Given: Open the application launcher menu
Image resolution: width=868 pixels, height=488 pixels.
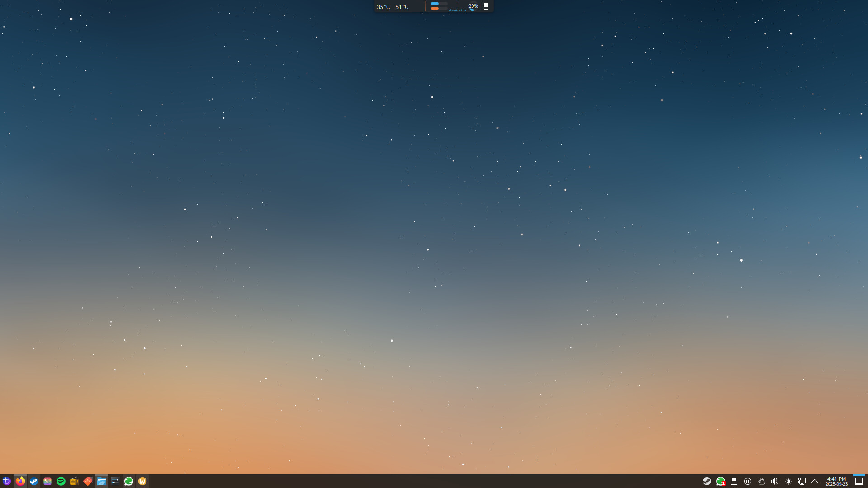Looking at the screenshot, I should pos(6,481).
